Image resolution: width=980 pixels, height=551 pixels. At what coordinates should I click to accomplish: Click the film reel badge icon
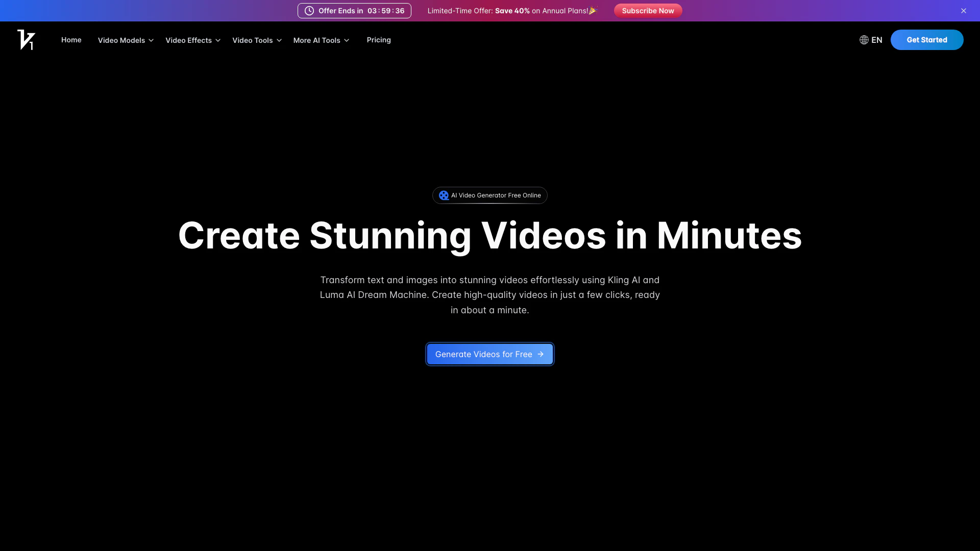(444, 195)
